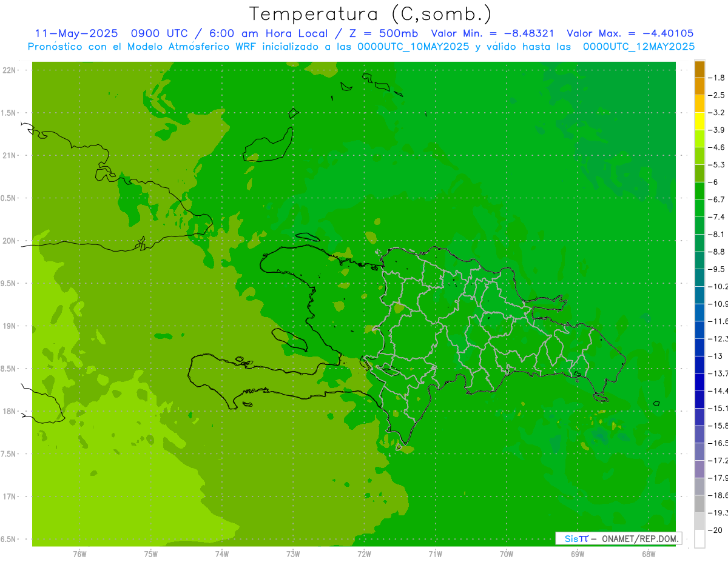This screenshot has height=562, width=728.
Task: Click the '74W' longitude axis label
Action: [221, 554]
